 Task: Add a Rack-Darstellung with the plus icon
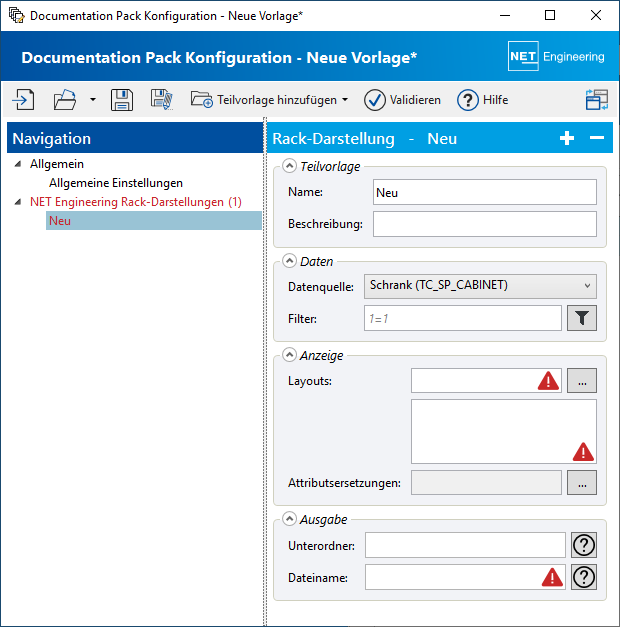coord(567,138)
